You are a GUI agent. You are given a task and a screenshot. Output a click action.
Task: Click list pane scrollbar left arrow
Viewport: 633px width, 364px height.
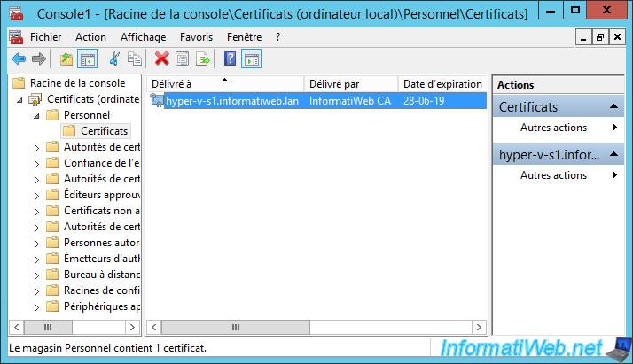[x=153, y=327]
